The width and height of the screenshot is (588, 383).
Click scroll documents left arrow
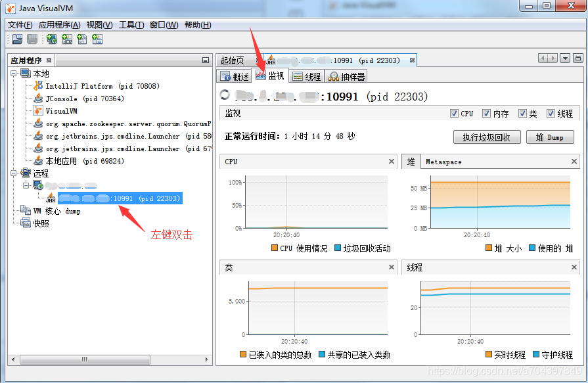click(x=543, y=58)
